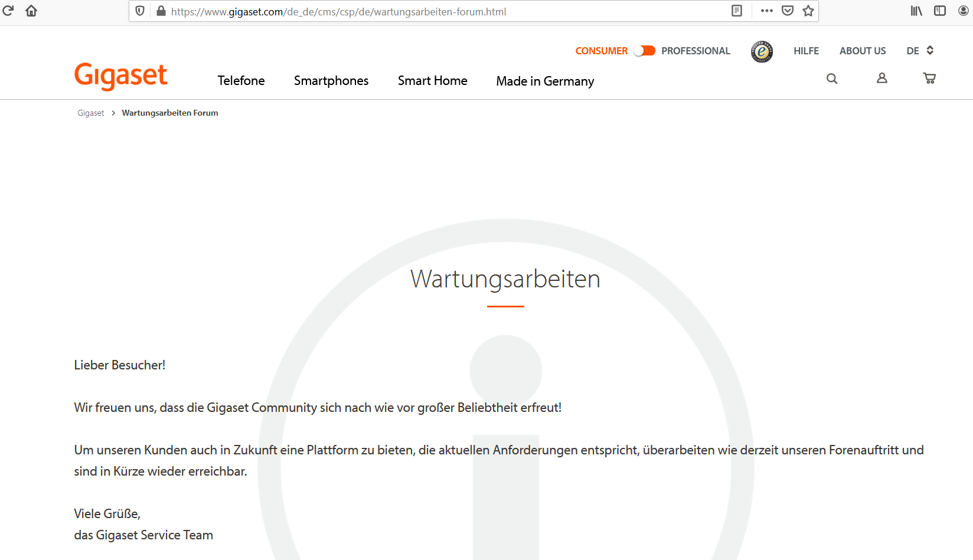The width and height of the screenshot is (973, 560).
Task: Open the DE language selector
Action: coord(920,51)
